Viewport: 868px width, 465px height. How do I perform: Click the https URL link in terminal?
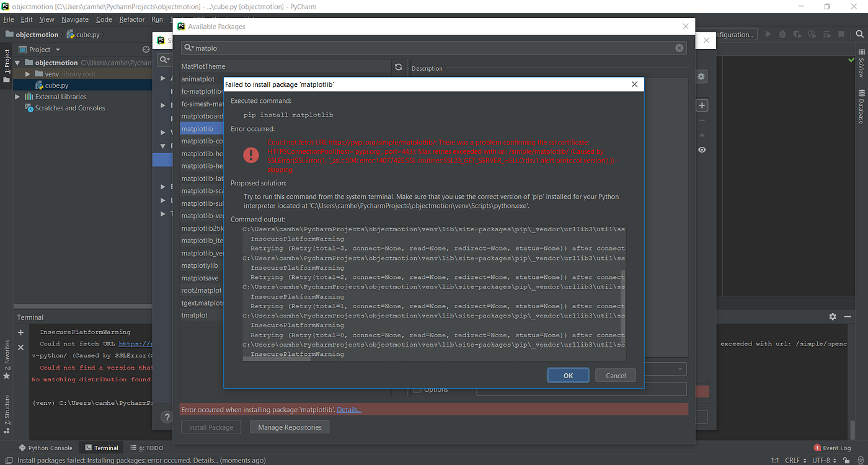(x=135, y=343)
